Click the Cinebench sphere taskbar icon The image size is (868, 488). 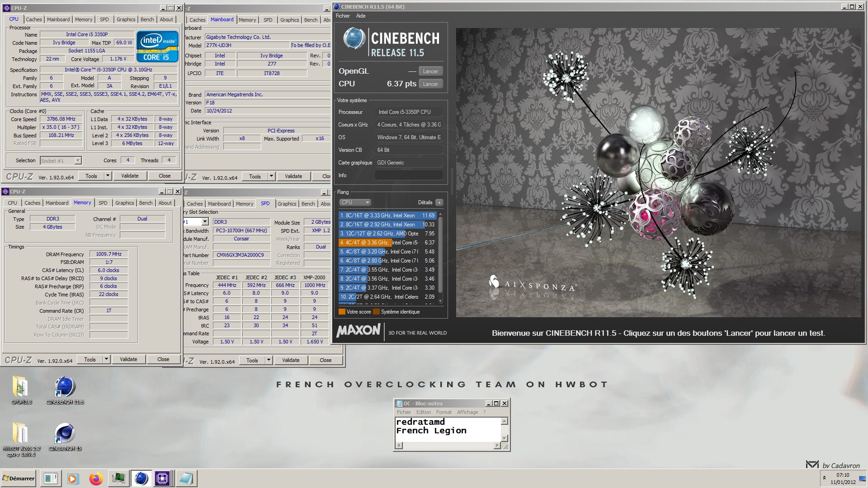[x=142, y=479]
